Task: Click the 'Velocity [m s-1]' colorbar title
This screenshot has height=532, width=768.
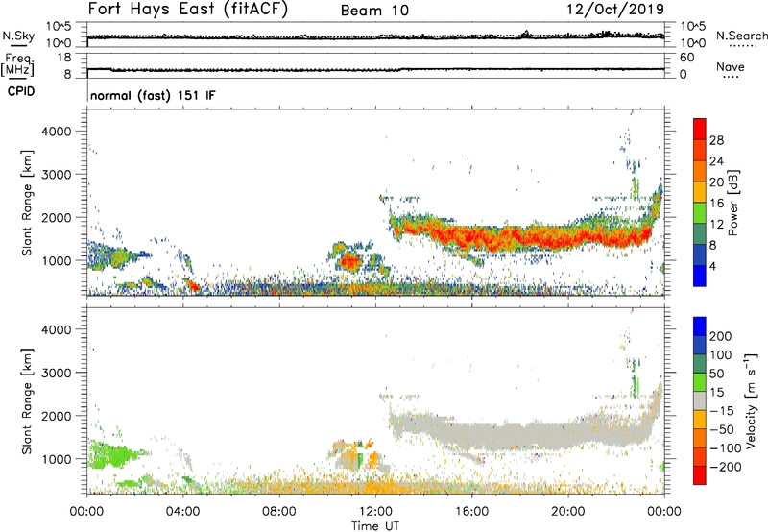Action: [751, 400]
